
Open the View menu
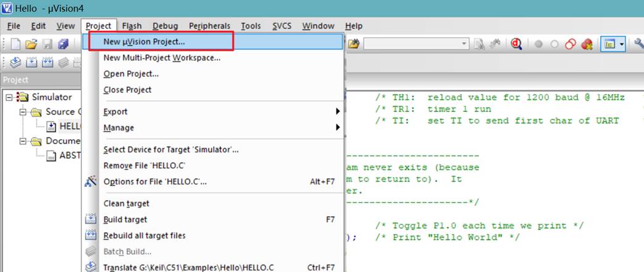tap(65, 26)
